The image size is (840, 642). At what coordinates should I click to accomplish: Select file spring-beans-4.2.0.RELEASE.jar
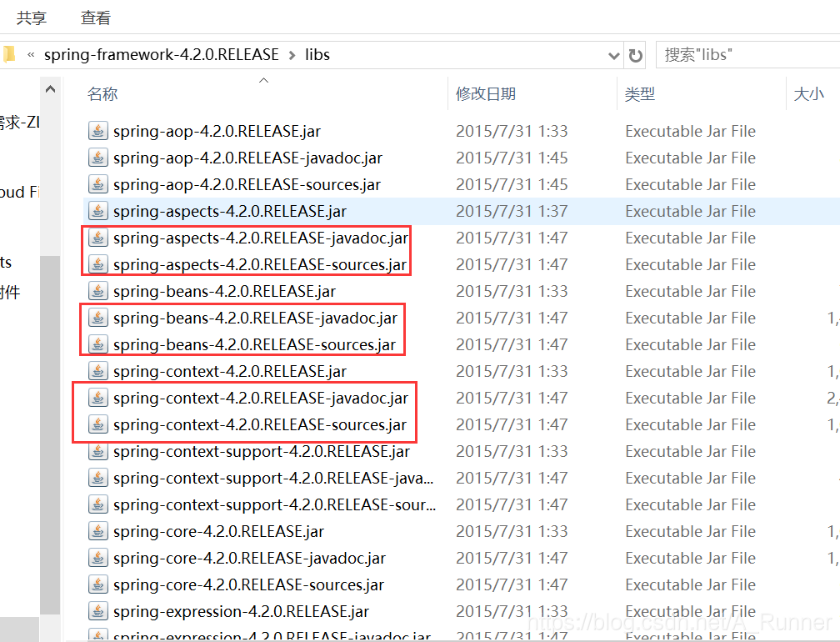pos(224,292)
